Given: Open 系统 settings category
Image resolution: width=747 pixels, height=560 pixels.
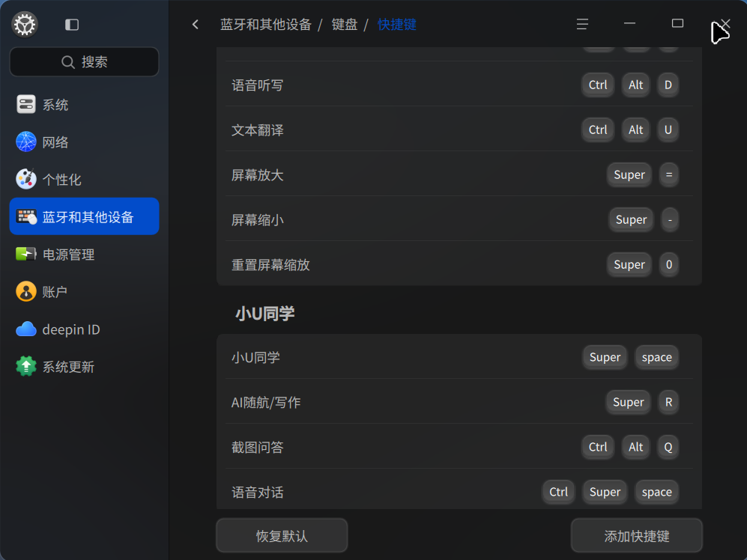Looking at the screenshot, I should [x=85, y=104].
